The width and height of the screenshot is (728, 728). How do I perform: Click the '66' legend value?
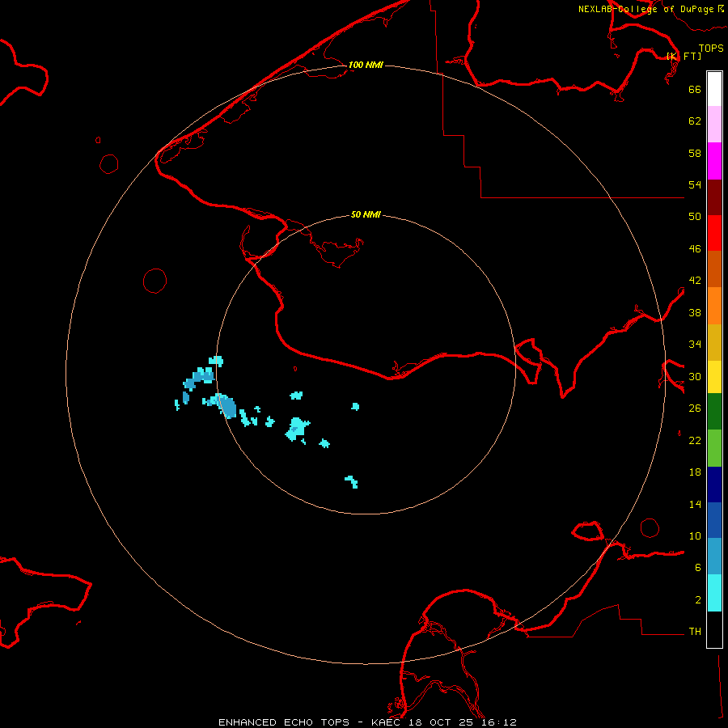[695, 90]
